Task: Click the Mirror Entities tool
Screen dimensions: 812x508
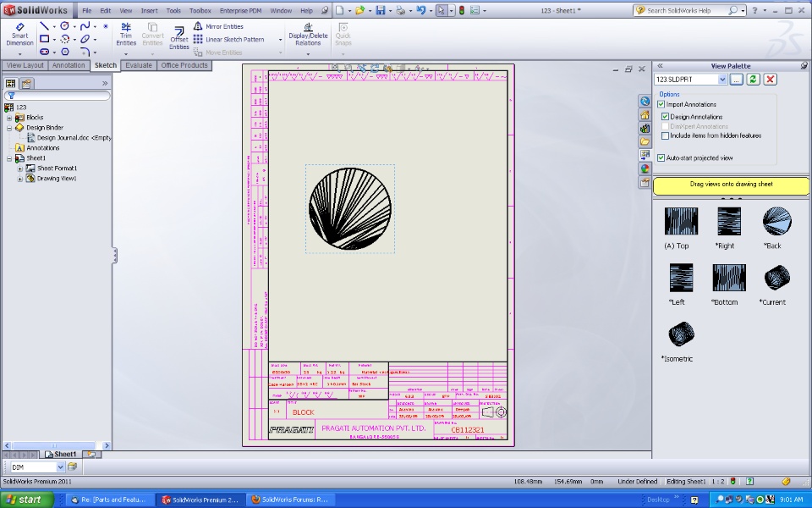Action: 218,26
